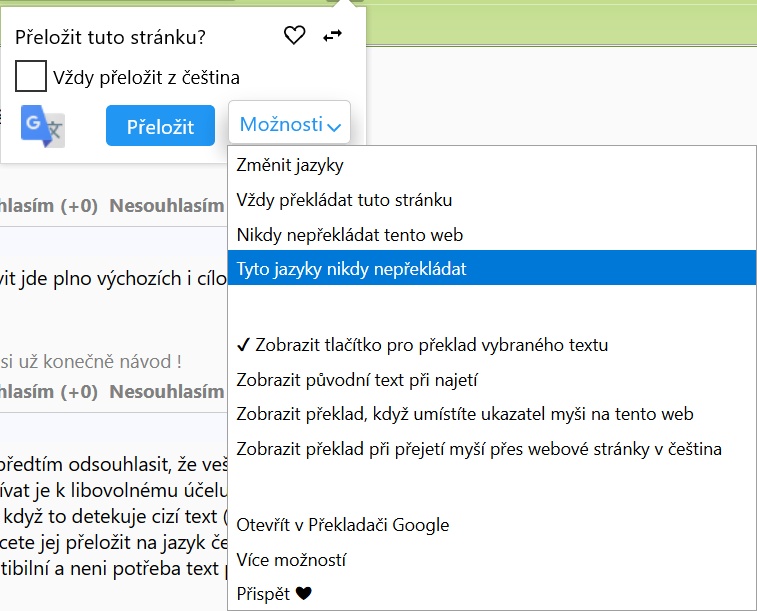This screenshot has width=757, height=611.
Task: Open 'Více možností' menu entry
Action: tap(291, 560)
